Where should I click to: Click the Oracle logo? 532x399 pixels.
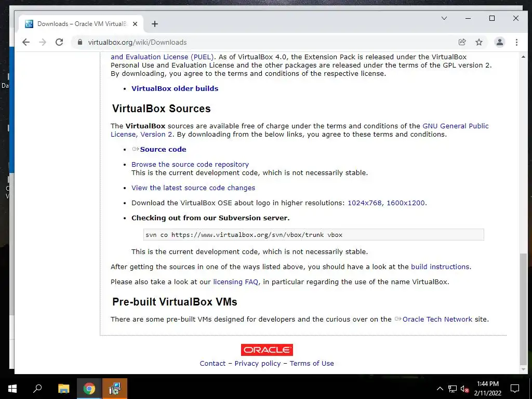coord(267,350)
